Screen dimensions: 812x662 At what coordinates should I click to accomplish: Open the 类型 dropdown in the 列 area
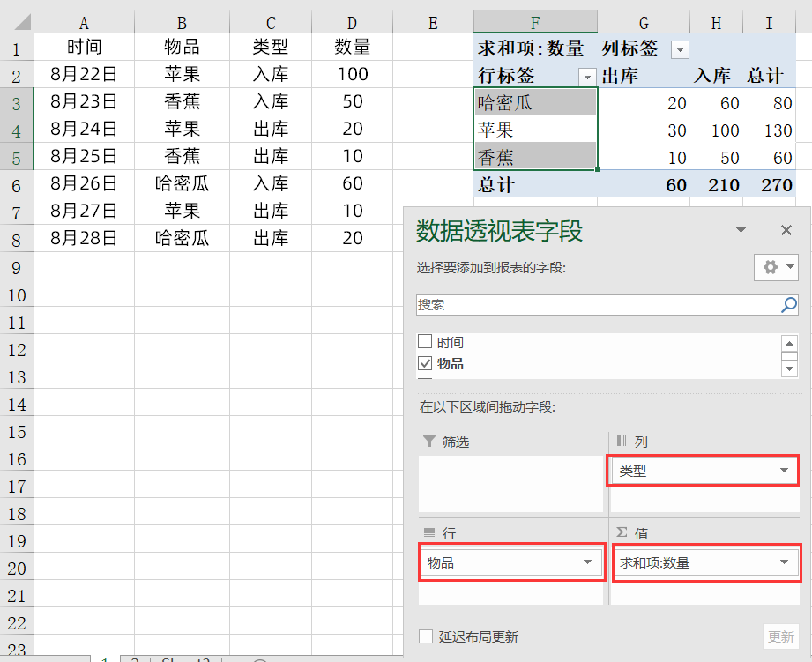[x=784, y=470]
